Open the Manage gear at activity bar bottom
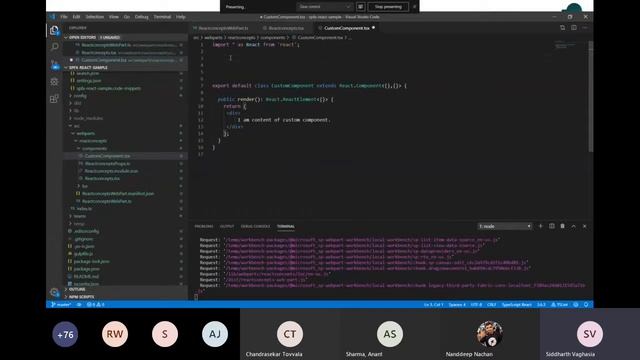Screen dimensions: 640x360 click(x=54, y=292)
